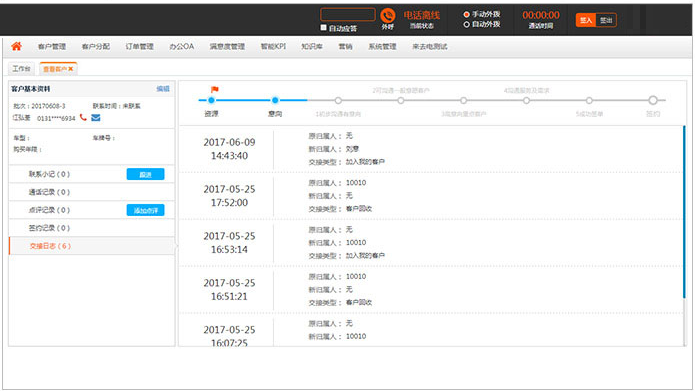The image size is (695, 391).
Task: Call the customer via red phone icon
Action: [83, 117]
